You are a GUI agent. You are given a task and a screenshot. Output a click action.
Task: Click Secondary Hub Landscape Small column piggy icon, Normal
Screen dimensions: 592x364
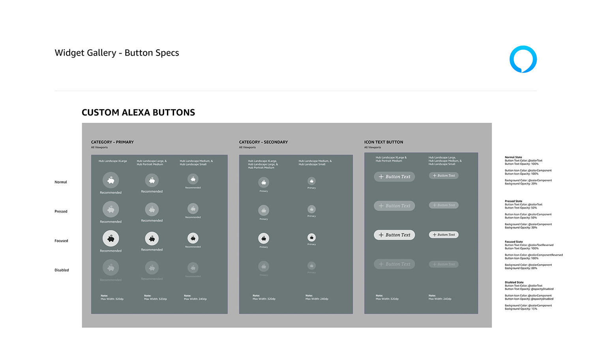point(312,181)
